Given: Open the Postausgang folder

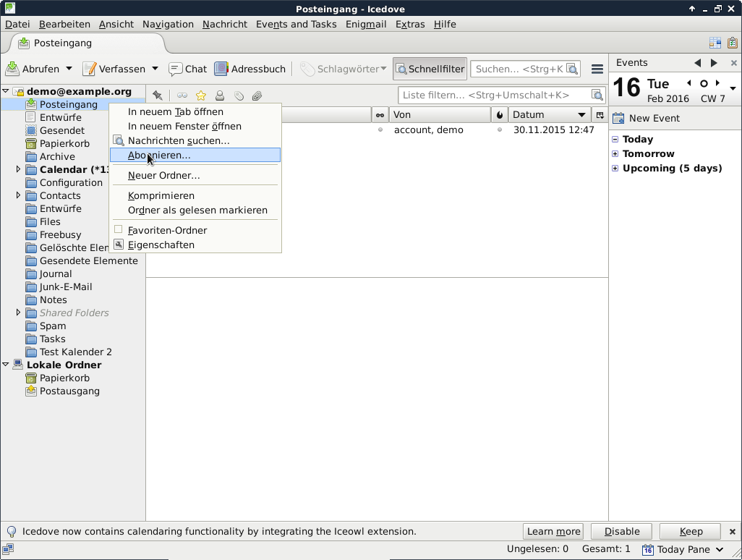Looking at the screenshot, I should (69, 391).
